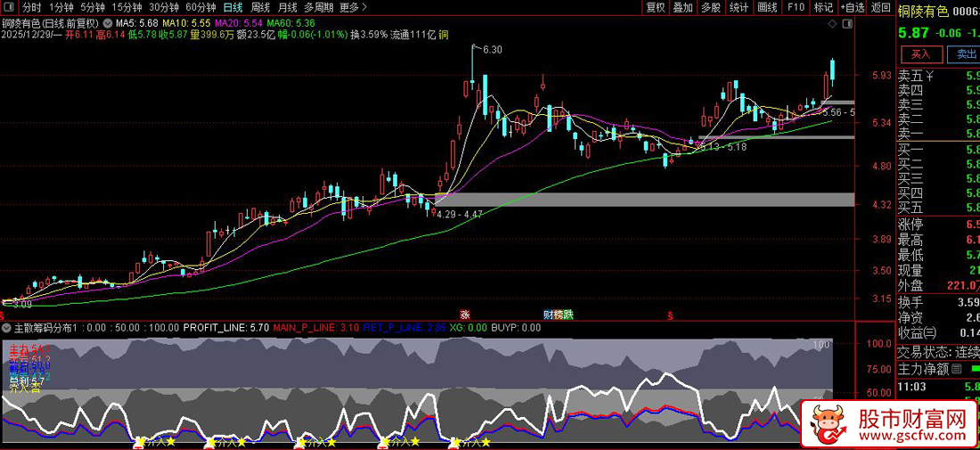Open the F10 company info
The image size is (980, 450).
pos(796,7)
